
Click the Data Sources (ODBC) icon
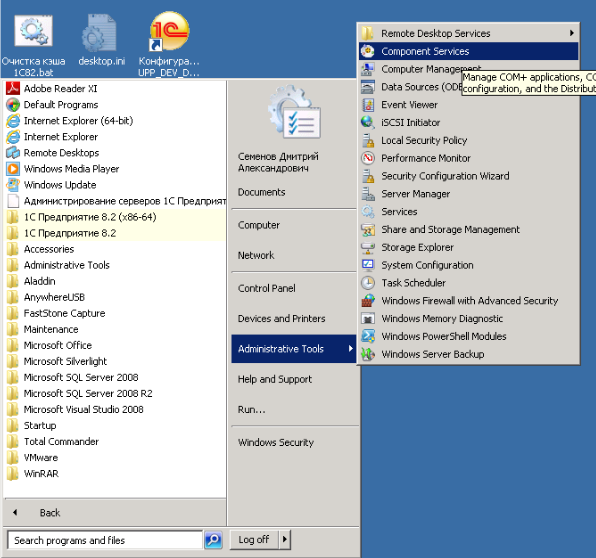tap(368, 87)
